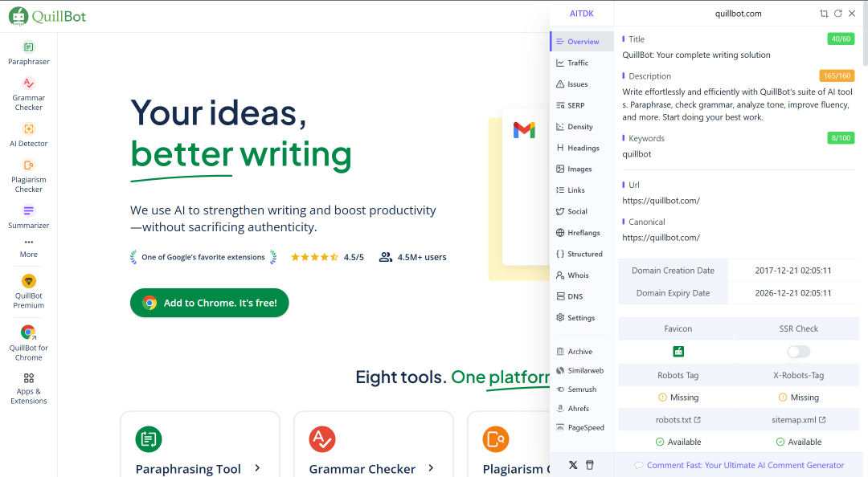Click the AITDK header label
This screenshot has width=868, height=477.
click(x=582, y=14)
